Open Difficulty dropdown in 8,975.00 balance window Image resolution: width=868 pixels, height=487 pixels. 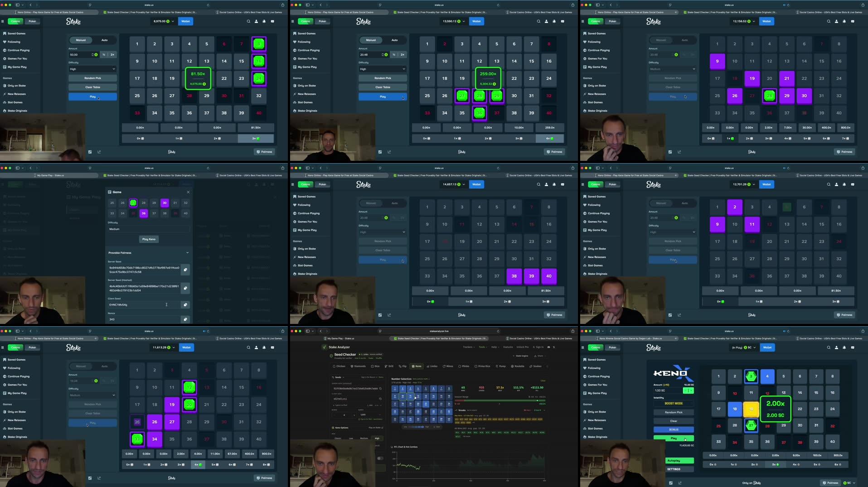(92, 69)
